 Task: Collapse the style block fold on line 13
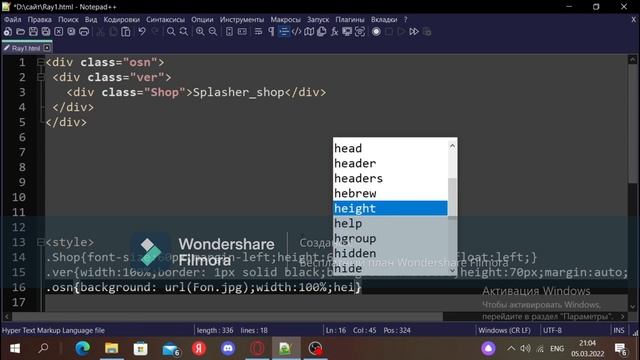point(40,242)
